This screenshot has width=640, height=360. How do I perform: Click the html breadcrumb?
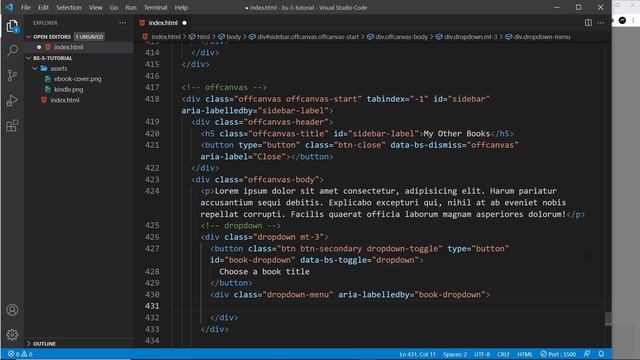click(x=200, y=37)
